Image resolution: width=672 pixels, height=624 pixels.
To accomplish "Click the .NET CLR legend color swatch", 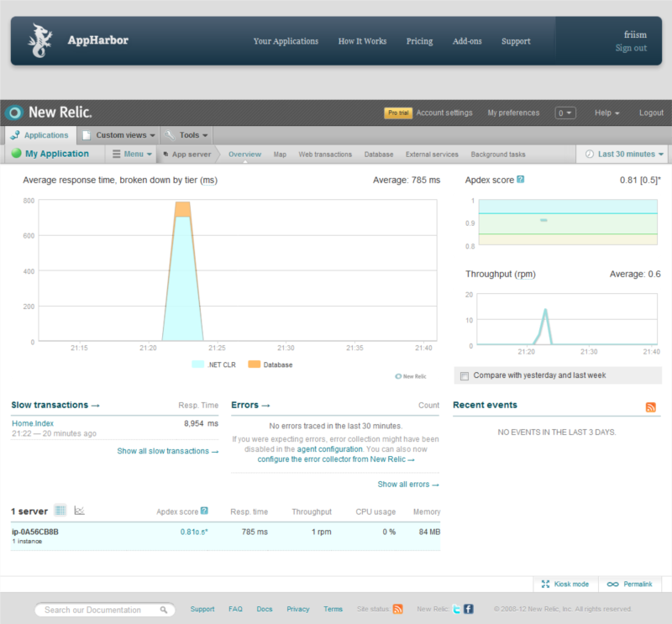I will pyautogui.click(x=197, y=364).
